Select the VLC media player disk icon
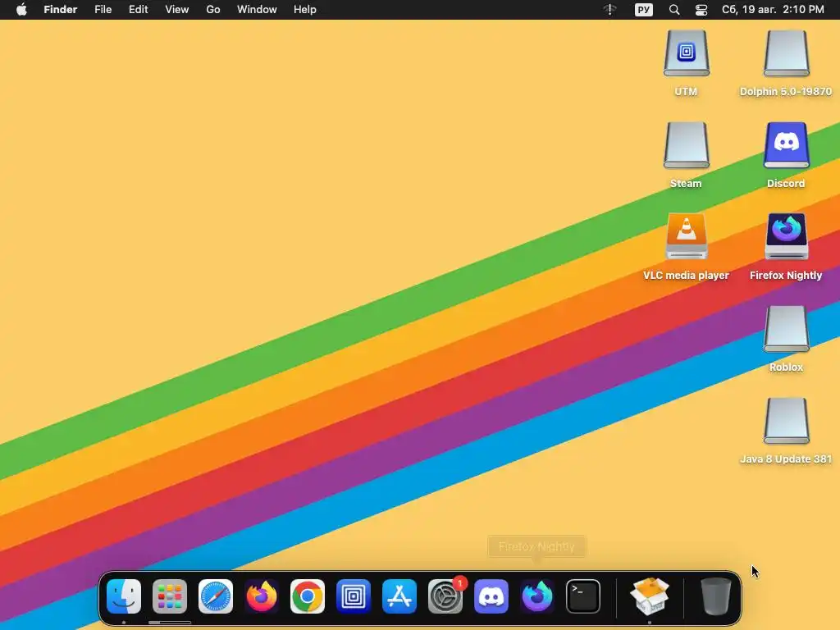Viewport: 840px width, 630px height. tap(687, 237)
